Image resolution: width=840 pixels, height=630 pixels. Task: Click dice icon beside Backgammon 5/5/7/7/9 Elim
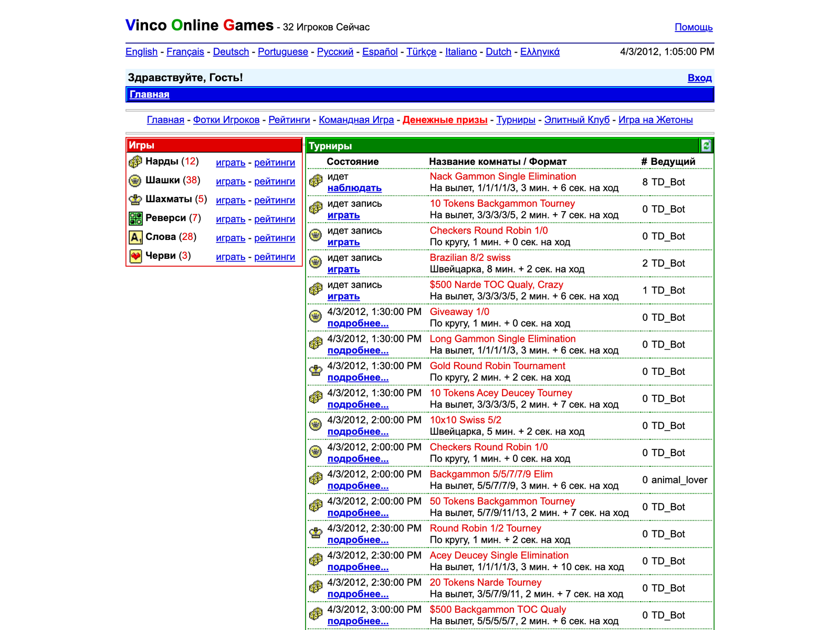pos(316,479)
